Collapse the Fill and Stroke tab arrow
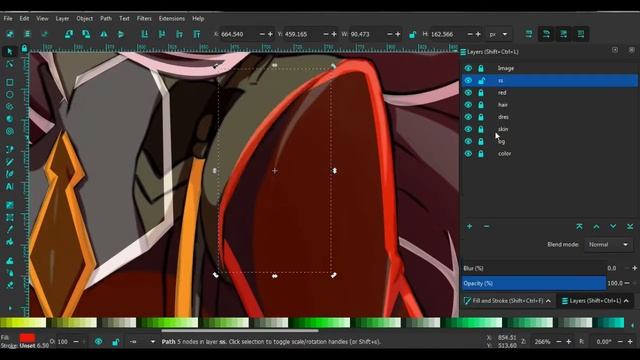Viewport: 640px width, 360px height. (549, 301)
